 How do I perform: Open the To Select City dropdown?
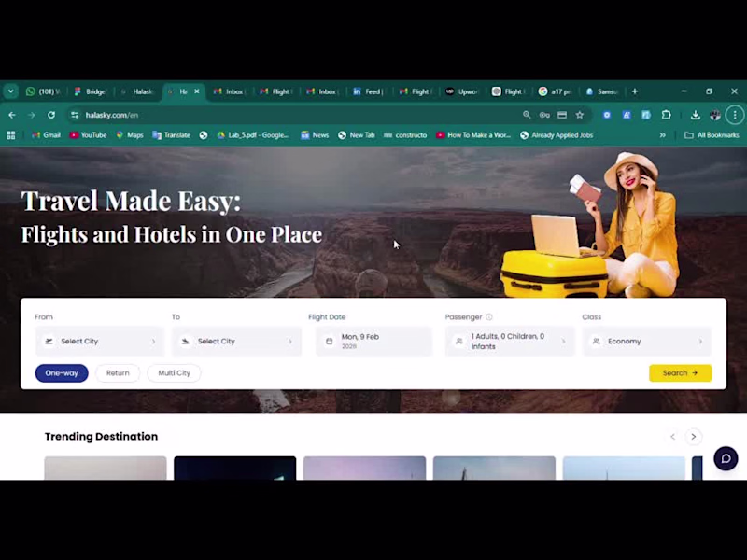coord(237,342)
